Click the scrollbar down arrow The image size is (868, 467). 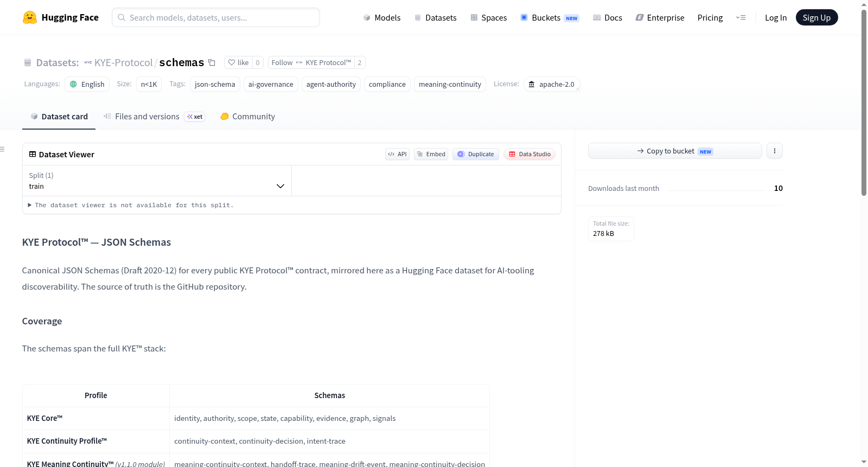[x=864, y=462]
